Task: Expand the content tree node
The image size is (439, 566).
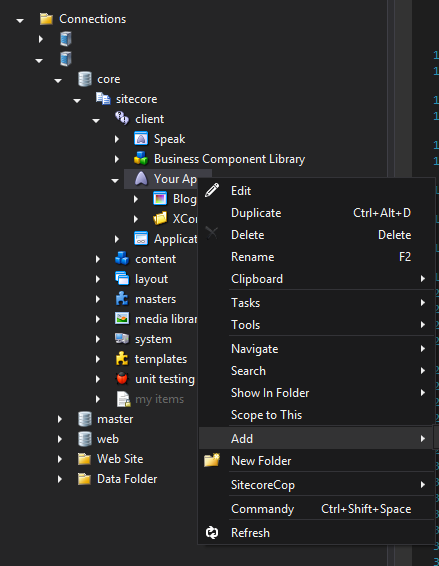Action: click(97, 259)
